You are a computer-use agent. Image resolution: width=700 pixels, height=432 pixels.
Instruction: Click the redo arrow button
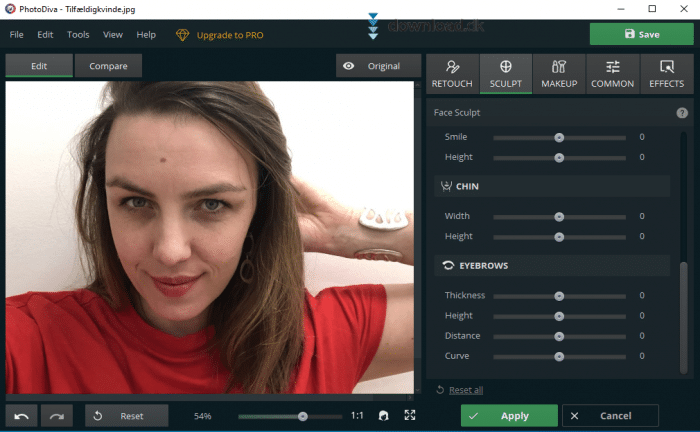point(56,416)
